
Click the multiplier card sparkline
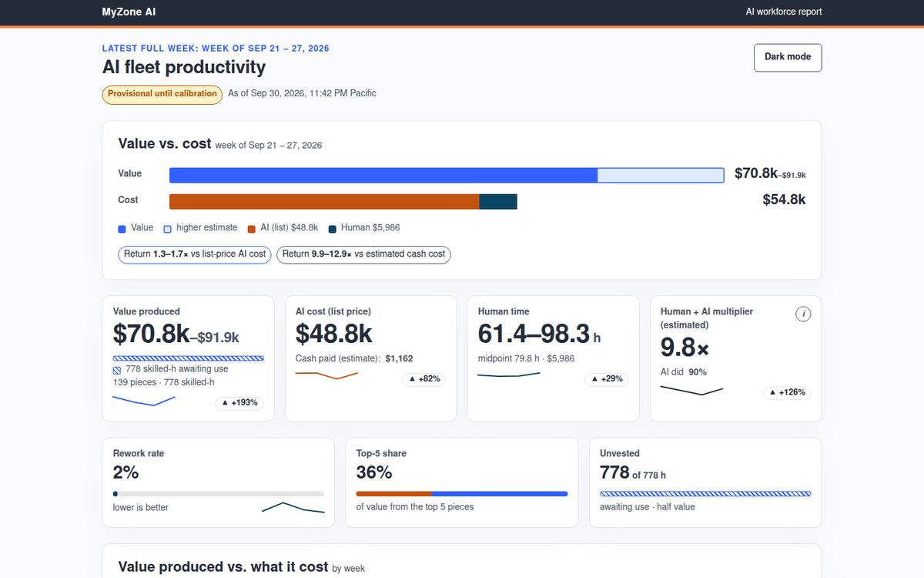click(691, 390)
